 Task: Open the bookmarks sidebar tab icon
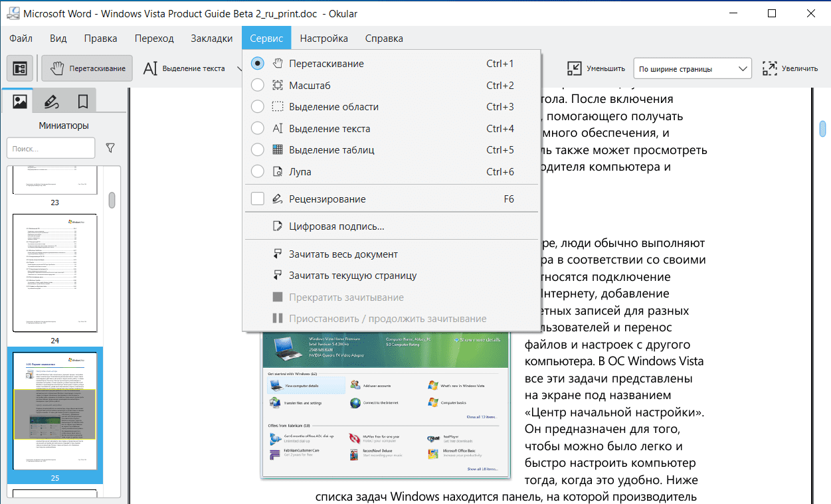click(82, 102)
